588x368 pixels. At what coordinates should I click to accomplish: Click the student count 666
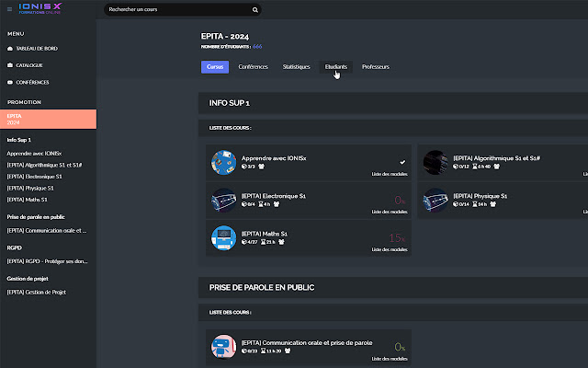tap(257, 47)
